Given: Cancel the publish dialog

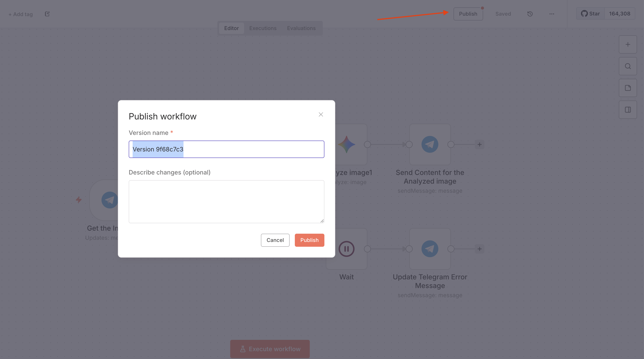Looking at the screenshot, I should click(x=275, y=240).
